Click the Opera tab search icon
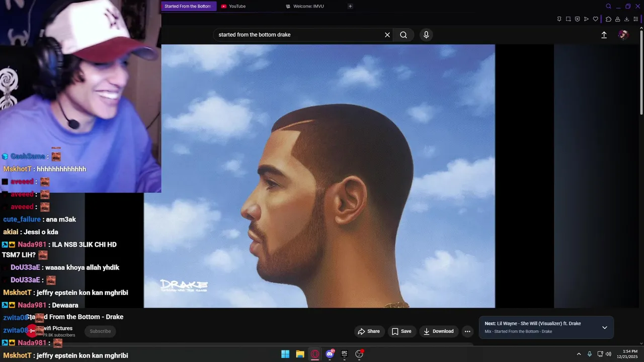644x362 pixels. point(608,7)
